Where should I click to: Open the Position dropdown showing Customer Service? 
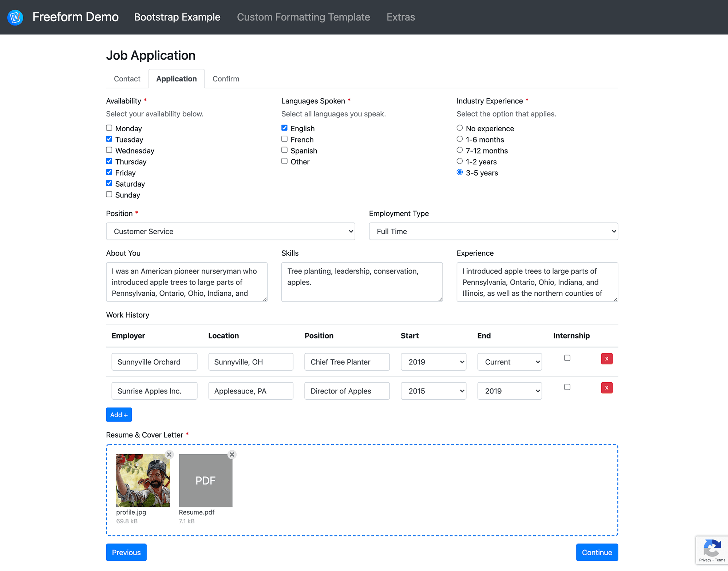point(230,231)
